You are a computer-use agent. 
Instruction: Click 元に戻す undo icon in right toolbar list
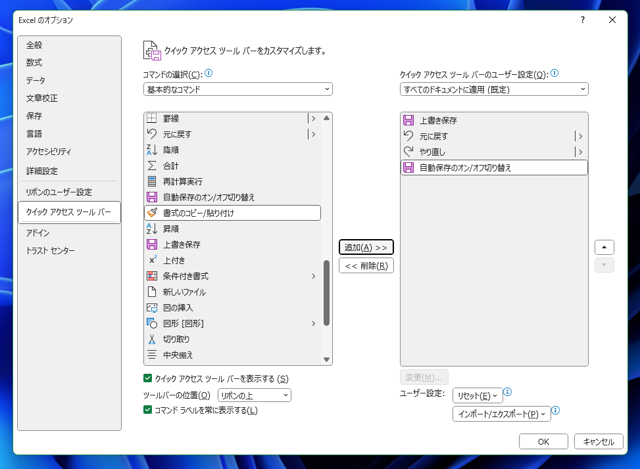[409, 136]
